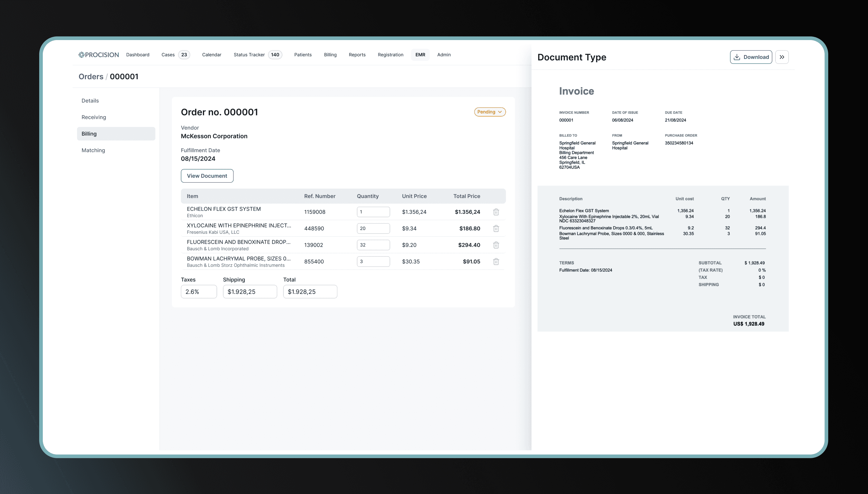Navigate to Orders breadcrumb link
Screen dimensions: 868x494
pyautogui.click(x=91, y=77)
